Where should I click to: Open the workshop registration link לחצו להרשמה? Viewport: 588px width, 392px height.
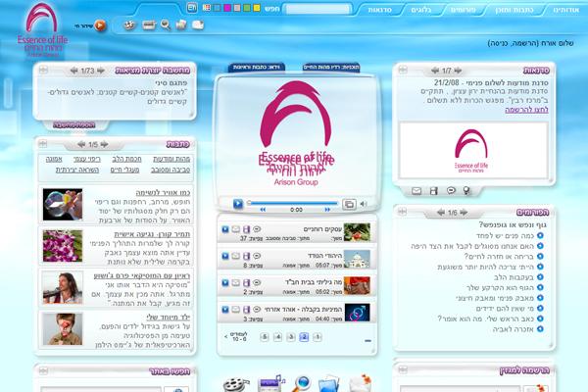click(x=526, y=110)
